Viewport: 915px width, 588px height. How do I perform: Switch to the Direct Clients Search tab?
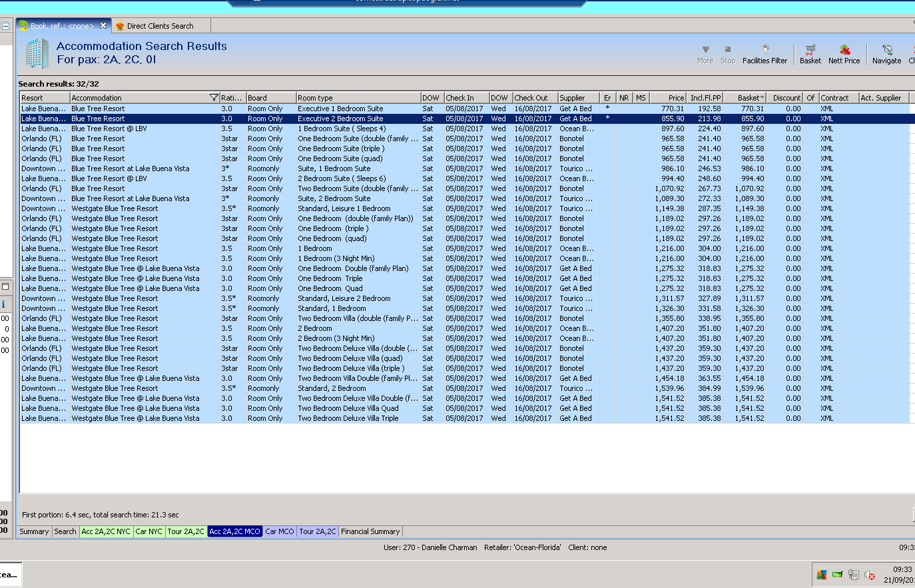160,26
